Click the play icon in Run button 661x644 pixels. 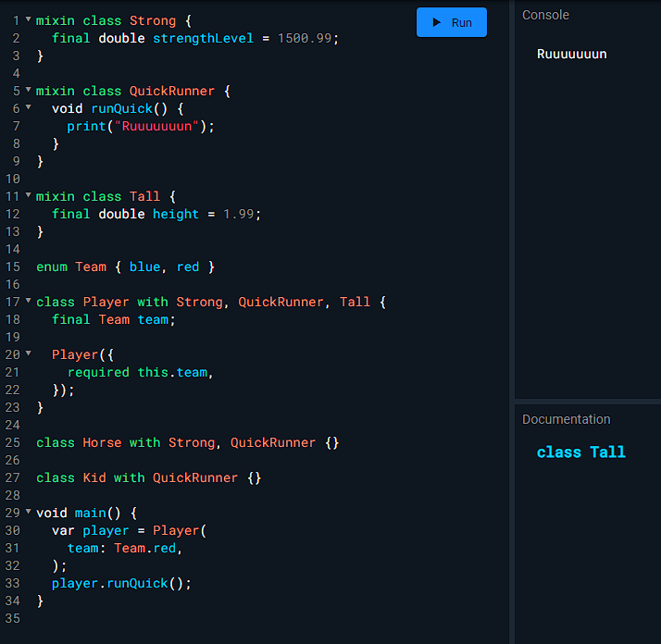pos(437,22)
